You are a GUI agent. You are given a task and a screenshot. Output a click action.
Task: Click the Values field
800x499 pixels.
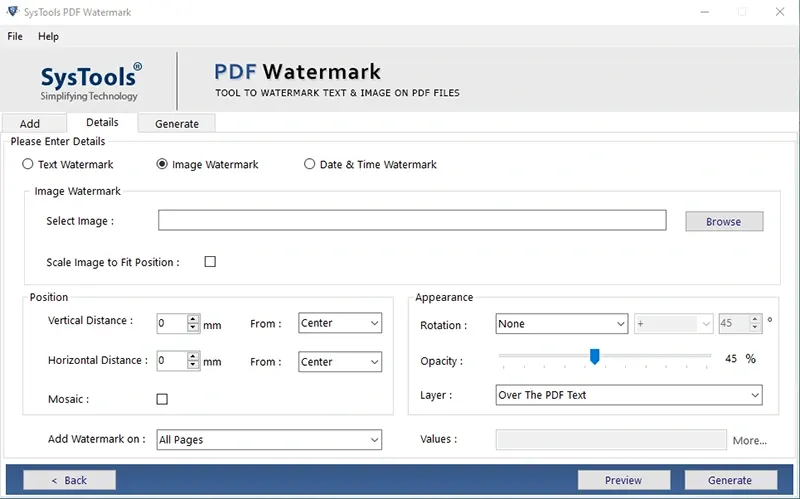coord(611,439)
